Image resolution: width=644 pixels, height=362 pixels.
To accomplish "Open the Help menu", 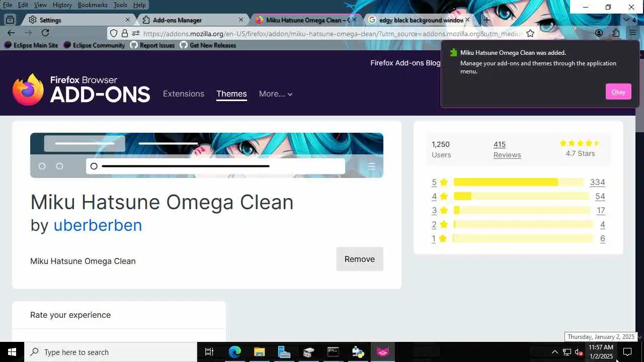I will pos(139,5).
